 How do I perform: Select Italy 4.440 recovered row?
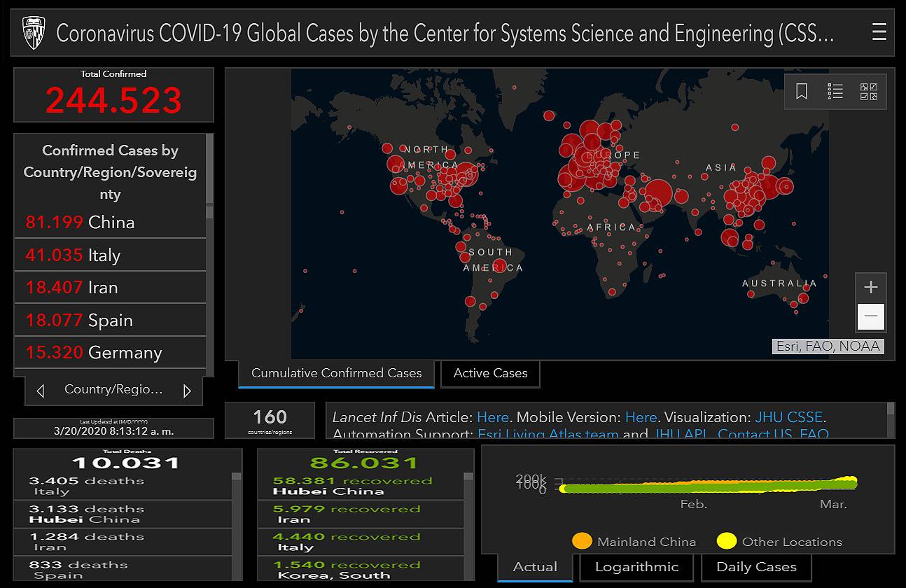[361, 542]
